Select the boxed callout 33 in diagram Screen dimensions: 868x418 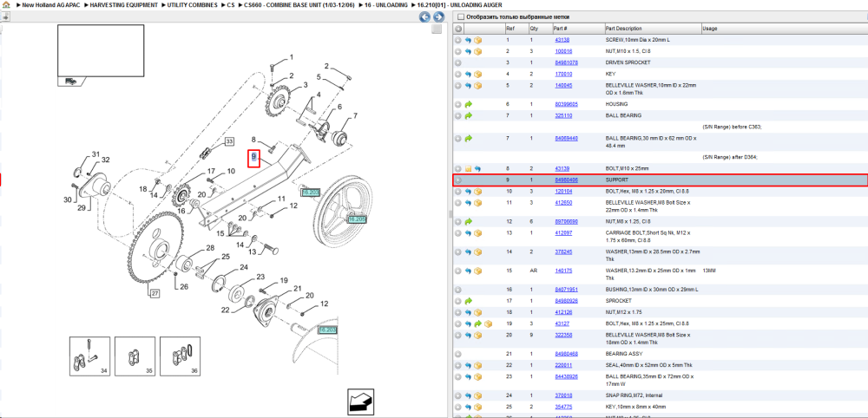(x=229, y=141)
